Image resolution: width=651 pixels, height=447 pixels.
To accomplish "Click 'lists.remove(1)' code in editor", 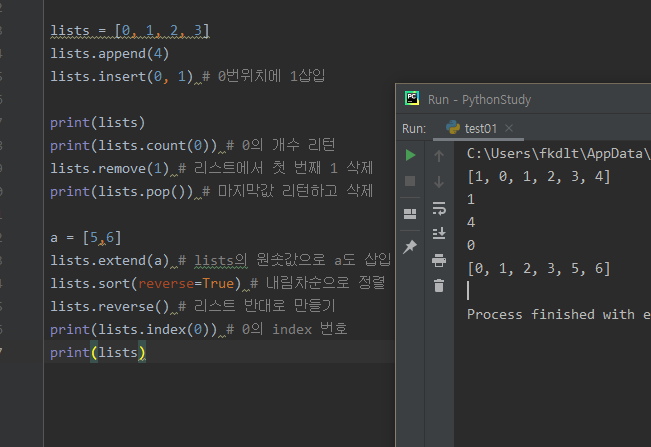I will click(110, 169).
